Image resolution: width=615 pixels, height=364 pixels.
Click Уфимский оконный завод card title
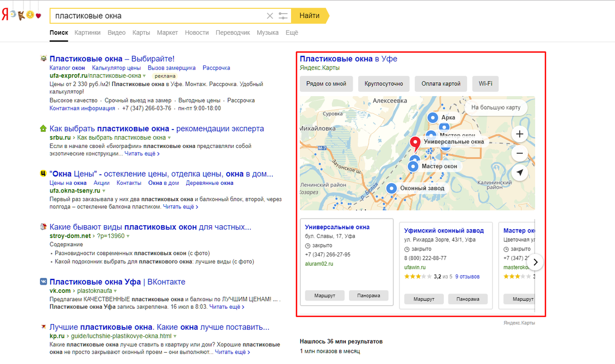point(444,230)
